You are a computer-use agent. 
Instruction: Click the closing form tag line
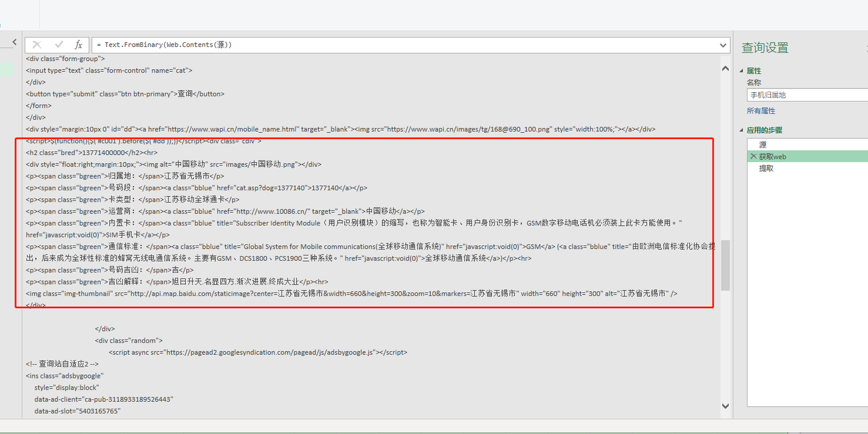(x=39, y=105)
